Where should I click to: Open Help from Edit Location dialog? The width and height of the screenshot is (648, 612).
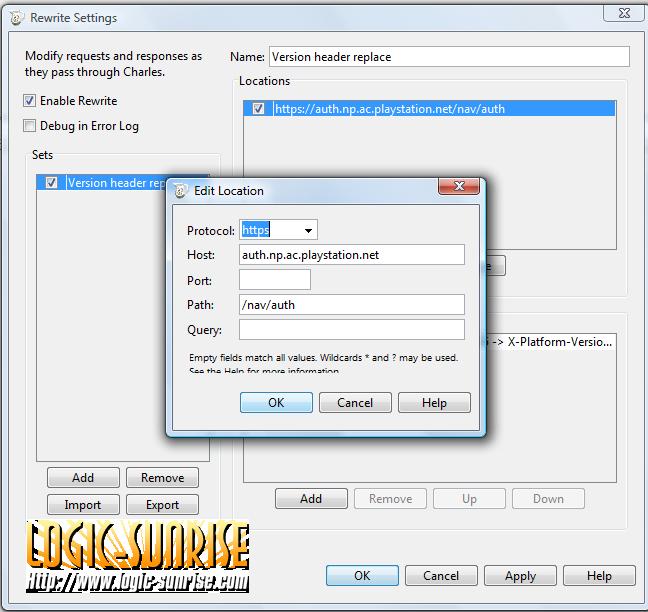(x=434, y=402)
